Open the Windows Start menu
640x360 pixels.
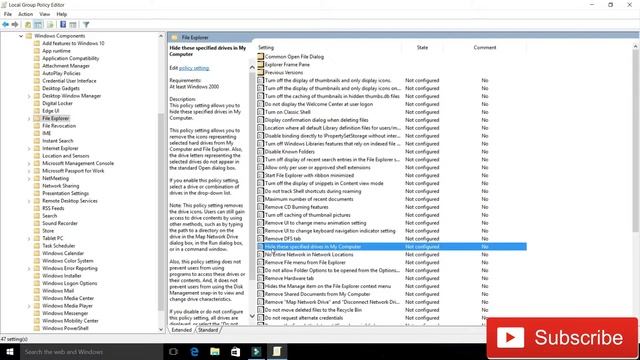9,351
